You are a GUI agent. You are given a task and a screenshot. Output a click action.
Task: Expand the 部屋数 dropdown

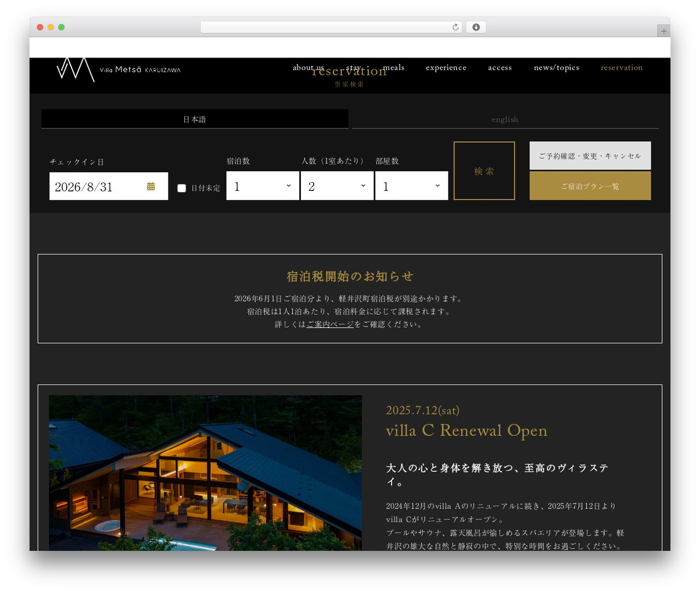tap(411, 186)
